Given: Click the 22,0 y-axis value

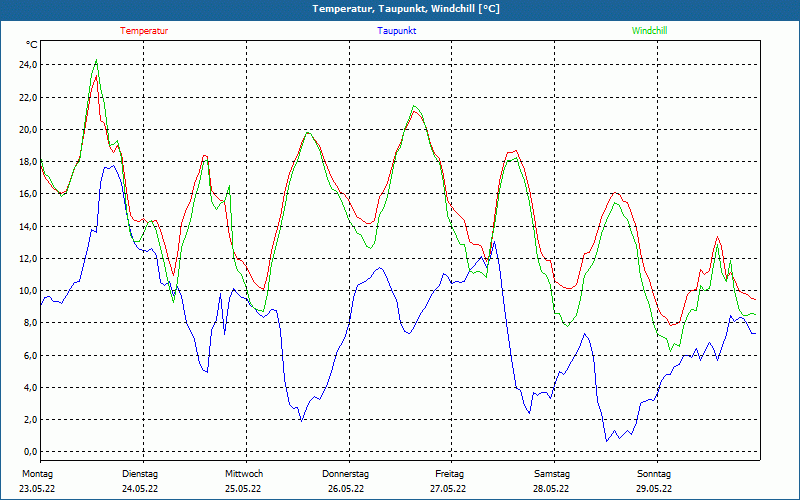Looking at the screenshot, I should point(28,97).
